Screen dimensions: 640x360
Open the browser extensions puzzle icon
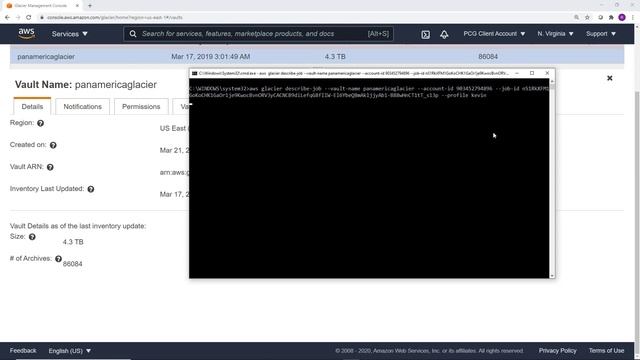pos(611,18)
